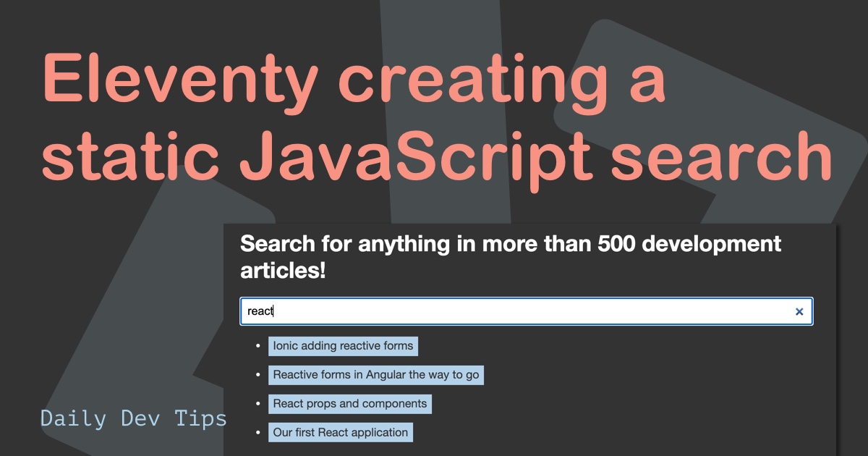Click the bullet beside Our first React application
This screenshot has height=456, width=868.
[257, 432]
